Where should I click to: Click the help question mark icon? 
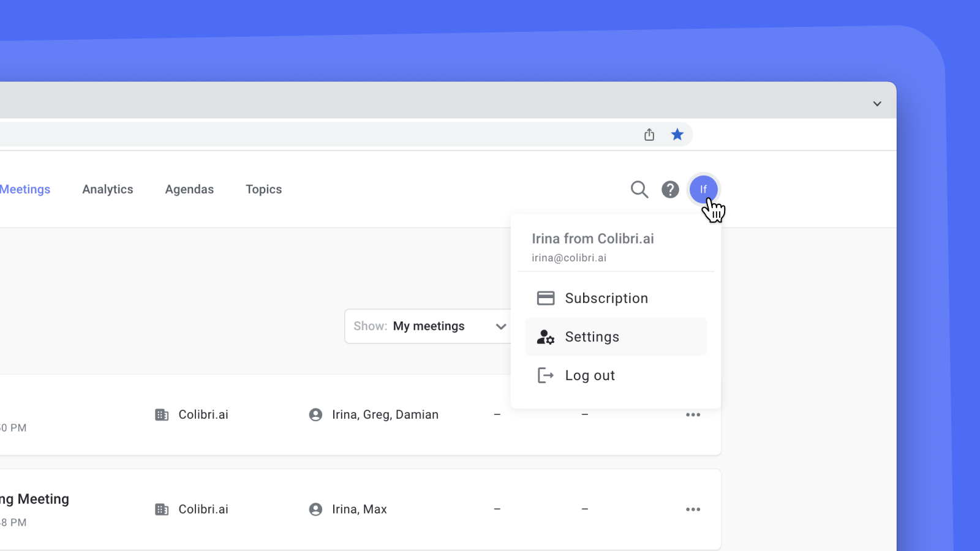click(x=670, y=189)
